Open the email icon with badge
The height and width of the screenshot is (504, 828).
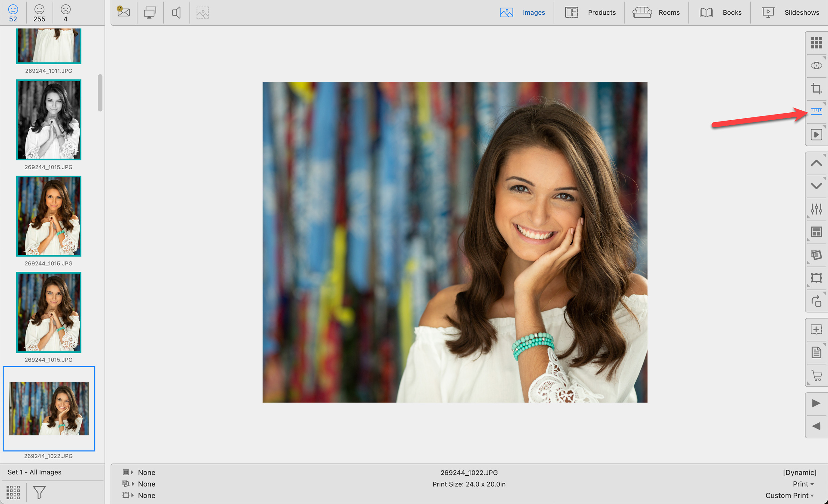[123, 12]
